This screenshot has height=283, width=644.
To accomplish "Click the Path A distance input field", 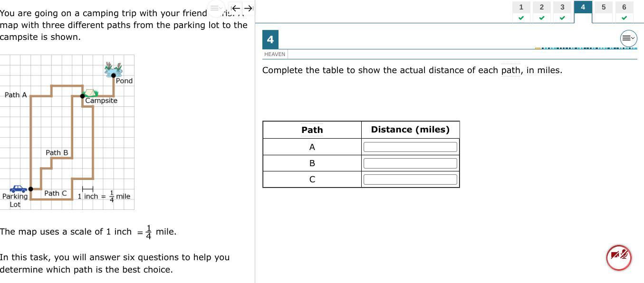I will 410,147.
